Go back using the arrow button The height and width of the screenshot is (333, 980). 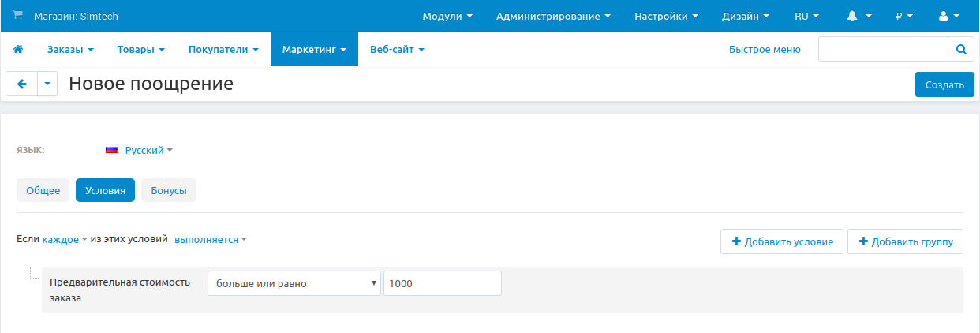22,84
